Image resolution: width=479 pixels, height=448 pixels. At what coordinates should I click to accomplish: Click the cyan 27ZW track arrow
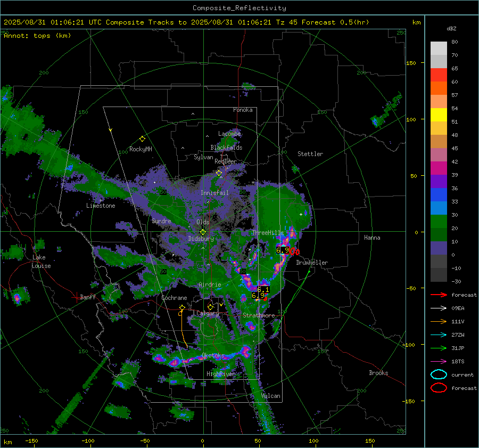[x=439, y=335]
